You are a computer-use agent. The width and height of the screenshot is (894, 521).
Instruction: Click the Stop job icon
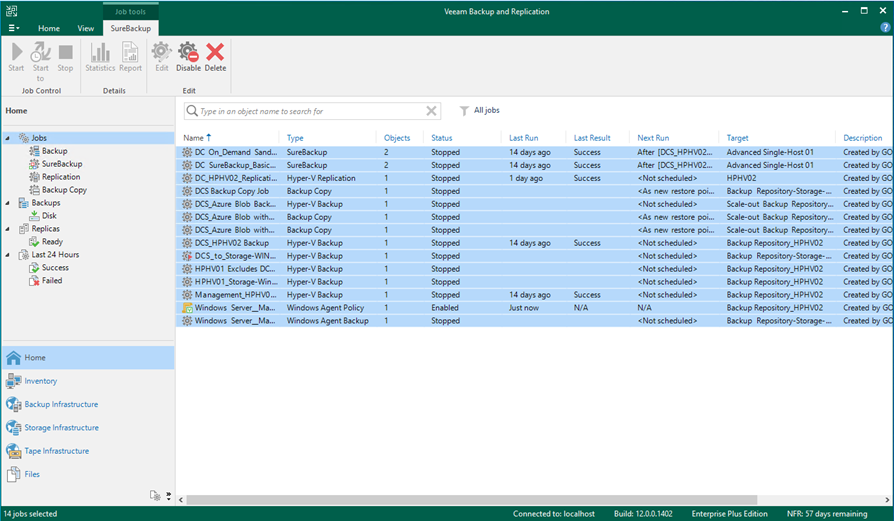coord(65,56)
